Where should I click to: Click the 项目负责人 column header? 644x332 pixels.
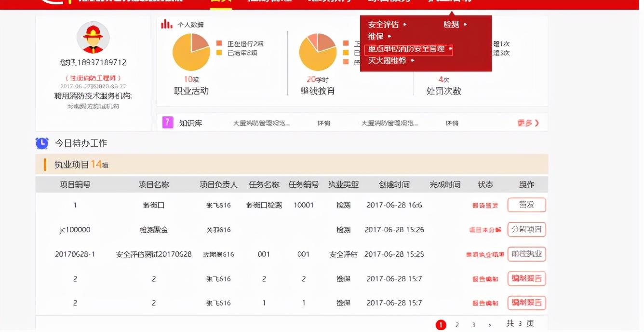[x=219, y=184]
